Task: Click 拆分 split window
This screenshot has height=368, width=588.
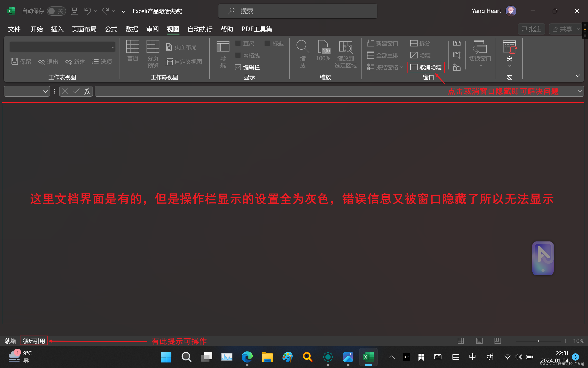Action: pos(420,43)
